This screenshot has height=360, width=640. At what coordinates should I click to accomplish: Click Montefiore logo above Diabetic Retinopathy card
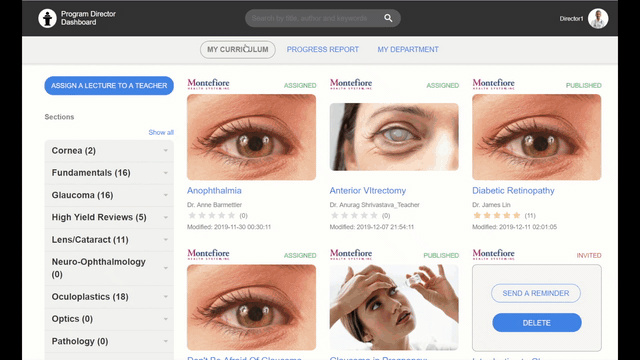(493, 84)
